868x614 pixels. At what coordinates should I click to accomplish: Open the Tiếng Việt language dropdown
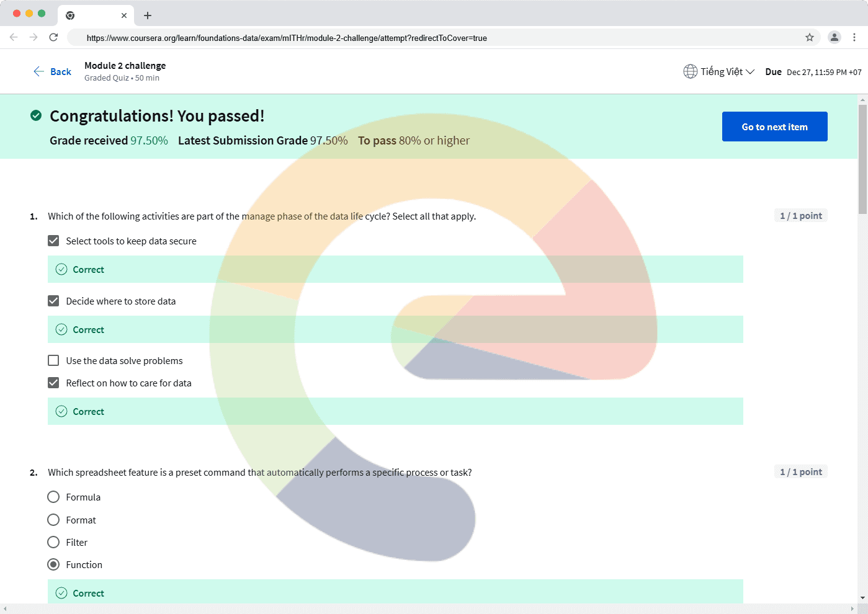tap(727, 71)
